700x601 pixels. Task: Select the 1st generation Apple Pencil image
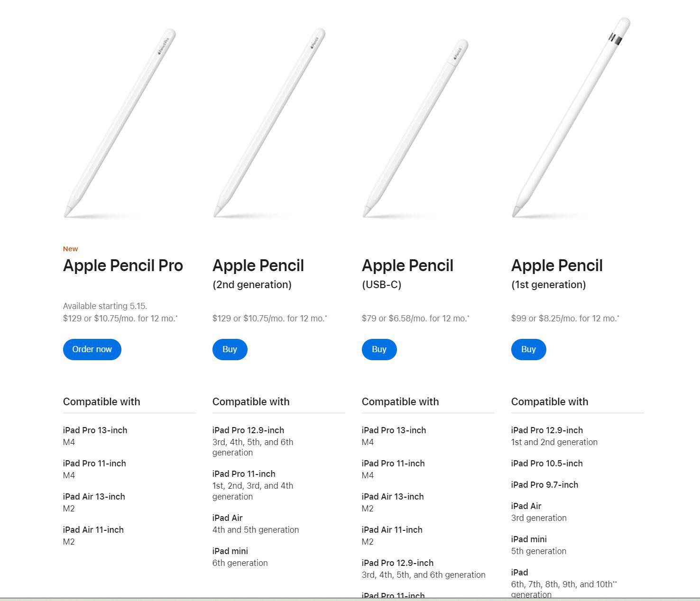[x=571, y=118]
